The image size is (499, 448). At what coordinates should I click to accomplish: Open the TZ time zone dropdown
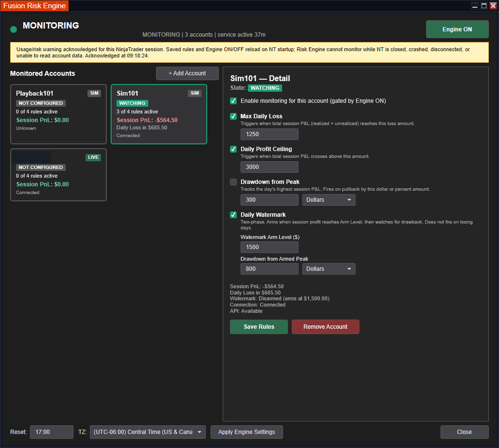tap(148, 432)
